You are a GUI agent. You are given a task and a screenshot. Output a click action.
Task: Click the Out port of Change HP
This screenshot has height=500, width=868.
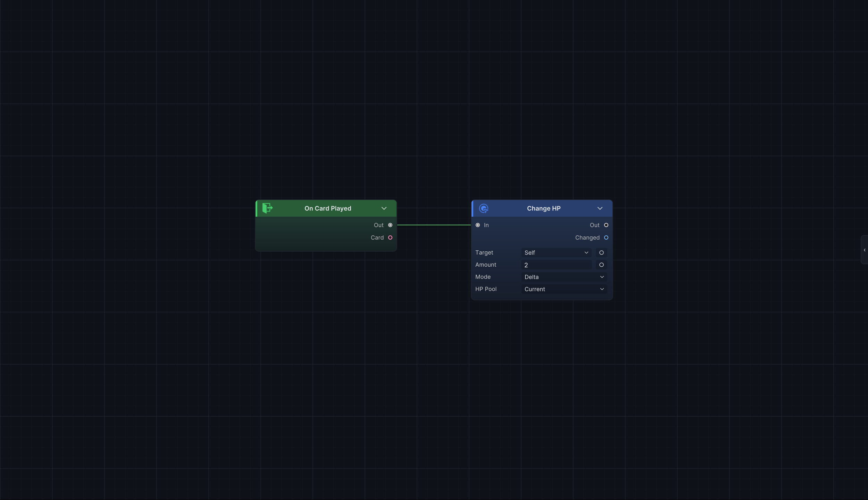(606, 225)
